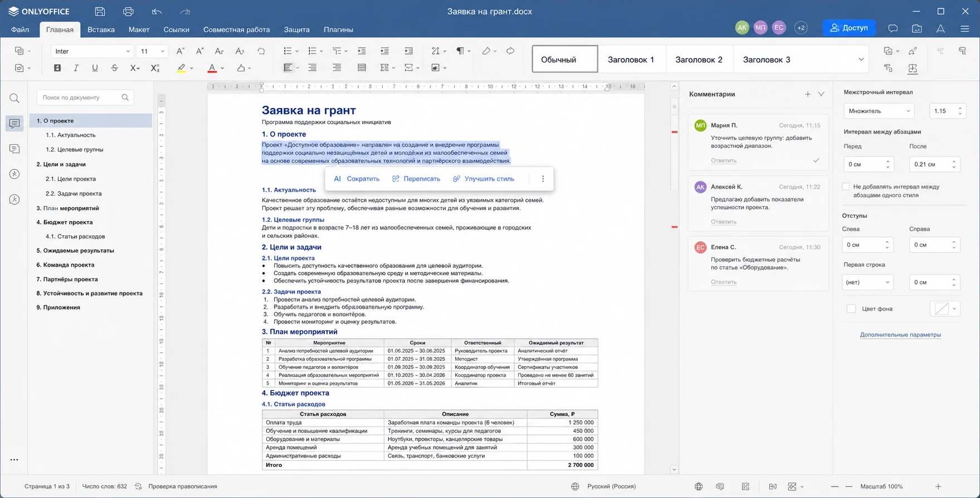The width and height of the screenshot is (980, 498).
Task: Open the Множитель line spacing dropdown
Action: pos(879,111)
